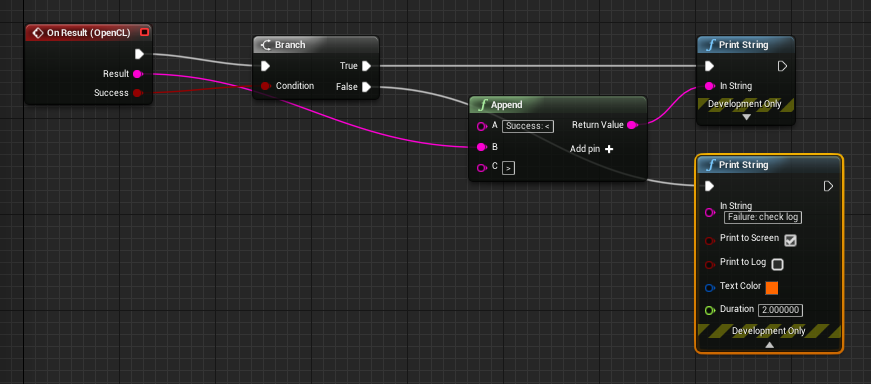Click the Result output pin on event node

138,74
